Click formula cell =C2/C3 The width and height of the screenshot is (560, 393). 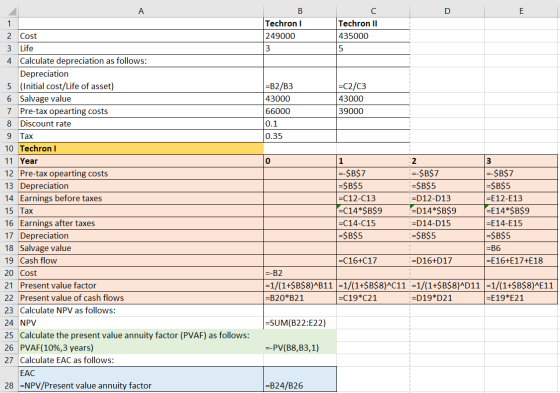[373, 80]
